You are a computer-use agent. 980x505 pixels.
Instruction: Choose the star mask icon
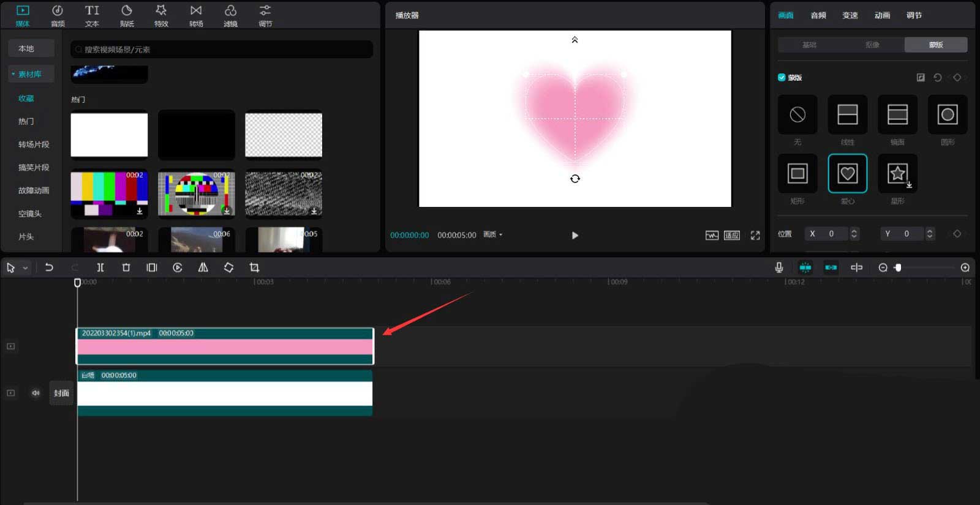click(897, 174)
